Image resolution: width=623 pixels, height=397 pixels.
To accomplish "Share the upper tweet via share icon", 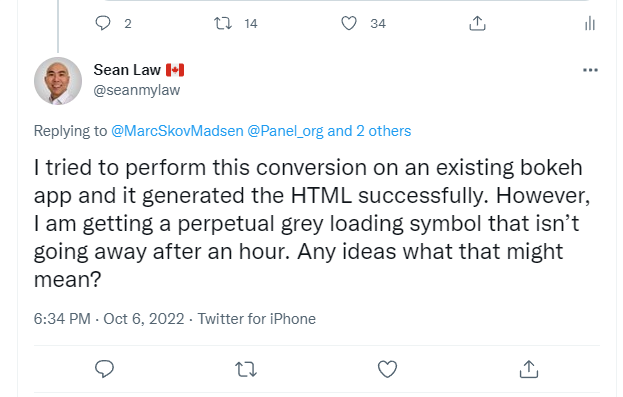I will pos(477,23).
